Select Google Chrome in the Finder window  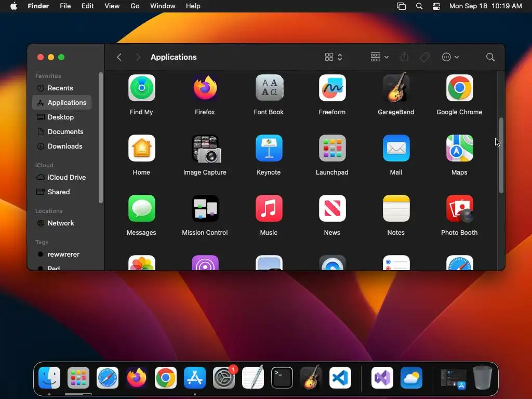[459, 88]
